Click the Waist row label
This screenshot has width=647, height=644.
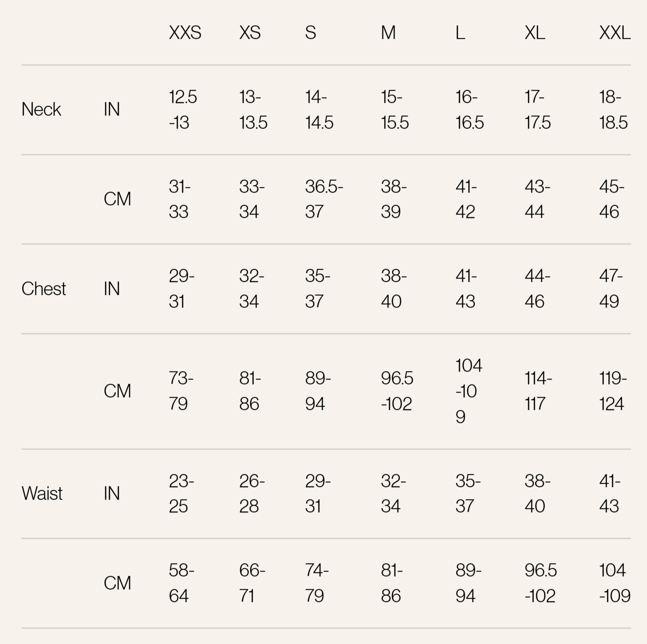pyautogui.click(x=42, y=494)
